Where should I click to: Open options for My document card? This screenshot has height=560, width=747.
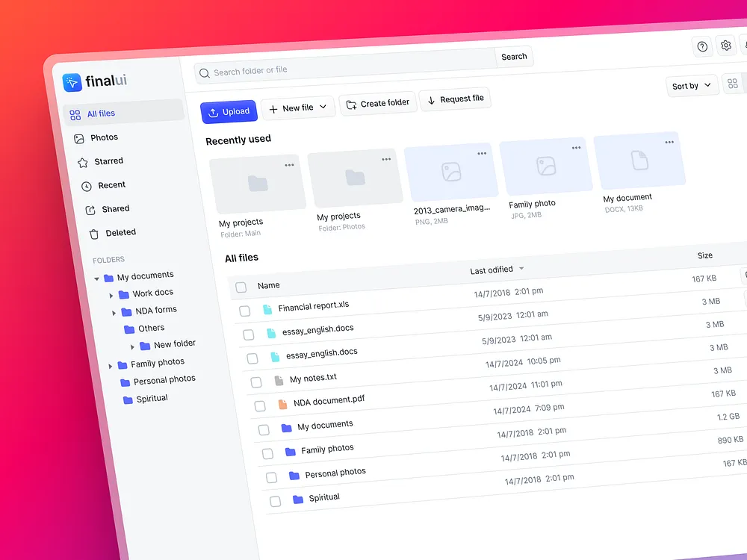coord(669,142)
